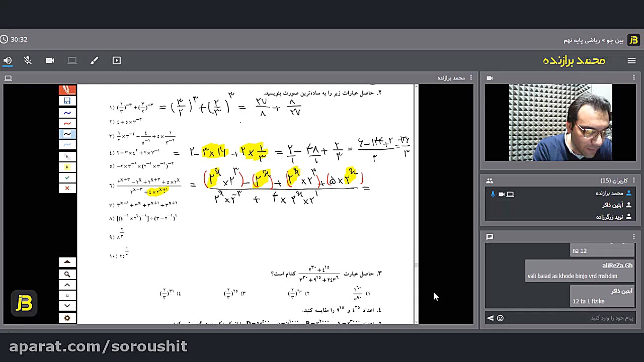The image size is (644, 362).
Task: Select the light blue pen color
Action: tap(67, 145)
